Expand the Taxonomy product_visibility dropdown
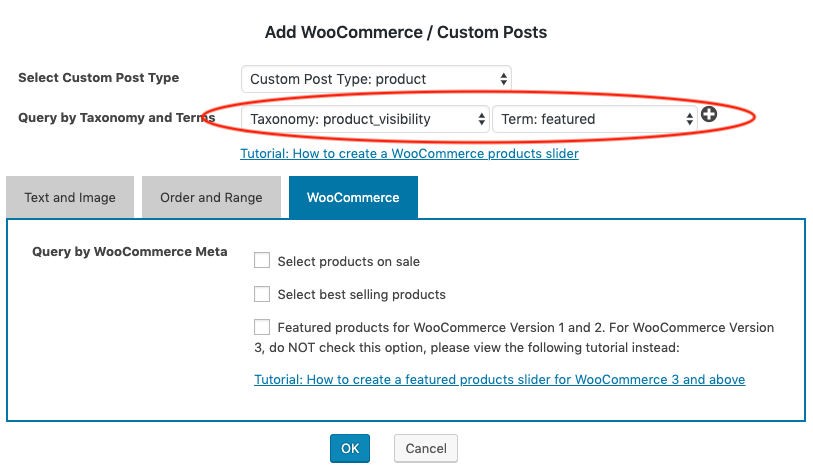Image resolution: width=813 pixels, height=474 pixels. click(x=365, y=119)
